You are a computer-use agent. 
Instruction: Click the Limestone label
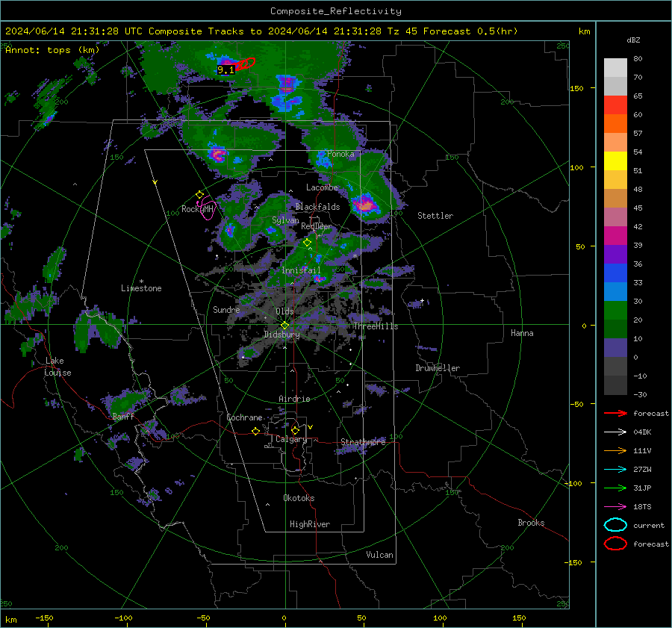(141, 288)
